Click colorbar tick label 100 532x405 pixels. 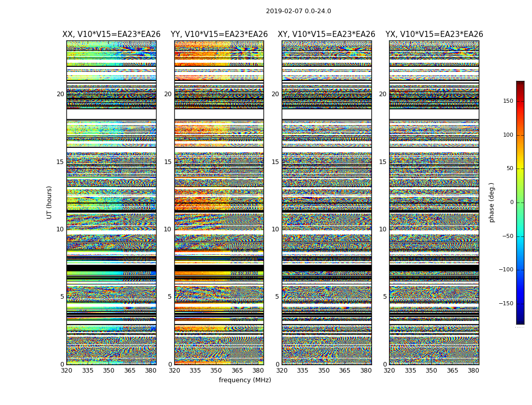click(508, 135)
